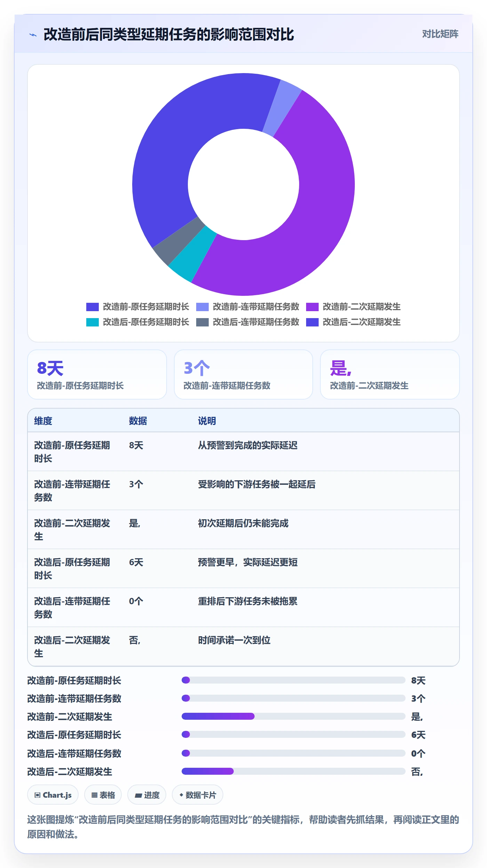Select the 表格 tag chip
Screen dimensions: 487x868
[x=103, y=795]
